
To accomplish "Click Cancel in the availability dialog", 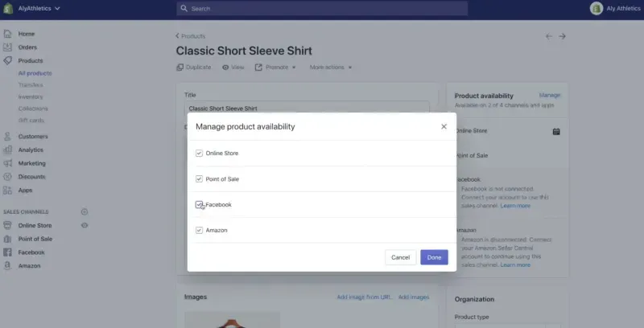I will [x=400, y=257].
